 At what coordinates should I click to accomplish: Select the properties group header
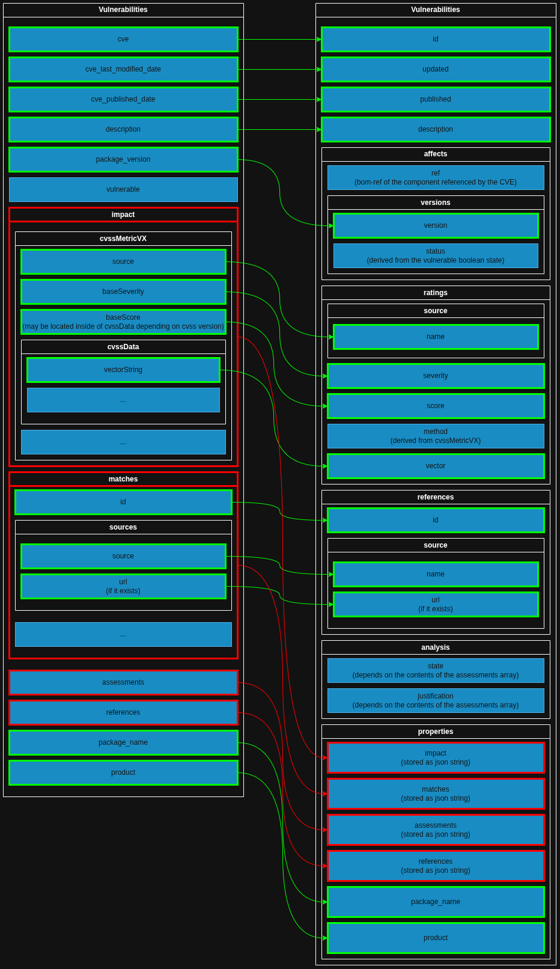click(436, 732)
